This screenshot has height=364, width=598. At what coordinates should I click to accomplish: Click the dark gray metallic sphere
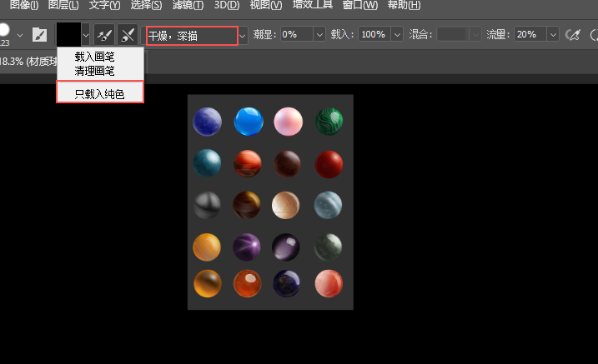[x=207, y=205]
